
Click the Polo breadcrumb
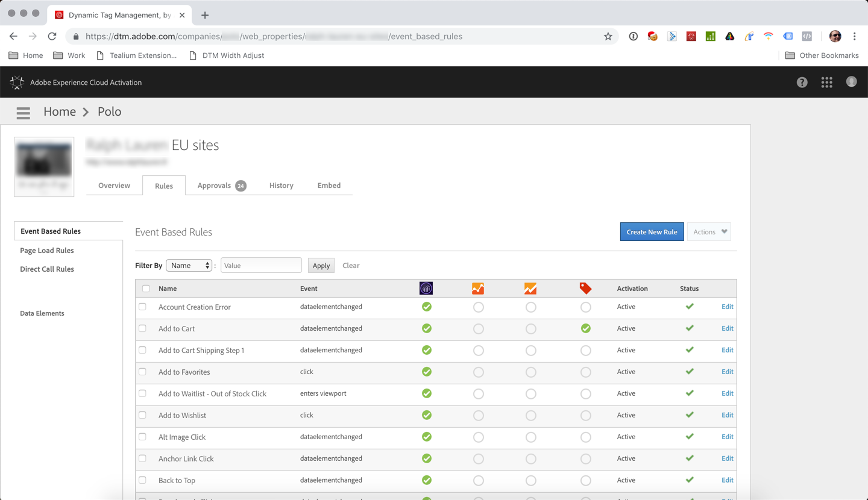109,111
